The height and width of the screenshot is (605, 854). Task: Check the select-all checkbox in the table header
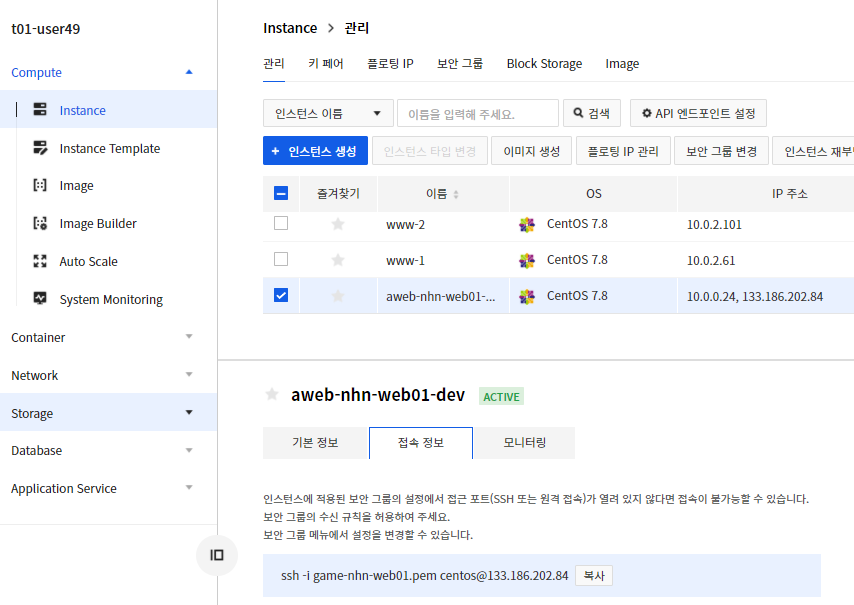(x=281, y=192)
